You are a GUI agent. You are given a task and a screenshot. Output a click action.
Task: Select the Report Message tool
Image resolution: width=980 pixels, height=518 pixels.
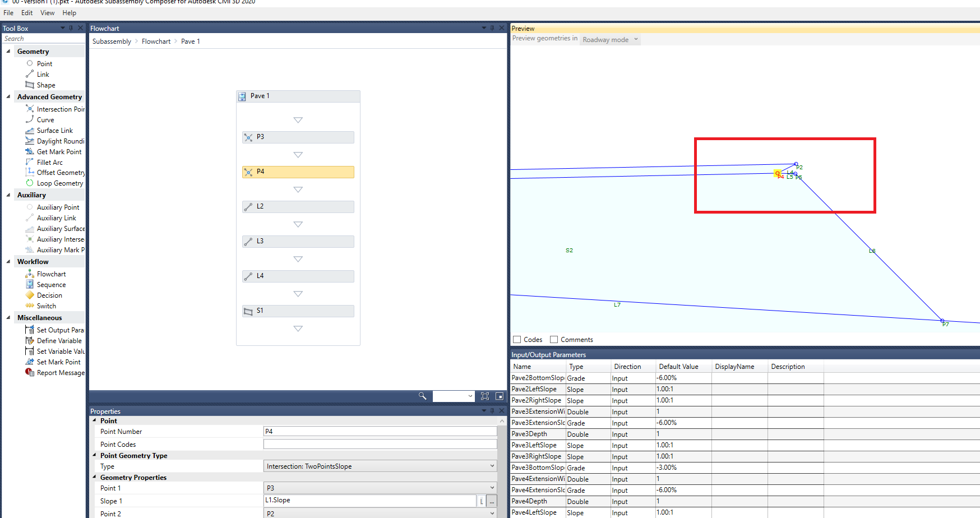point(59,372)
